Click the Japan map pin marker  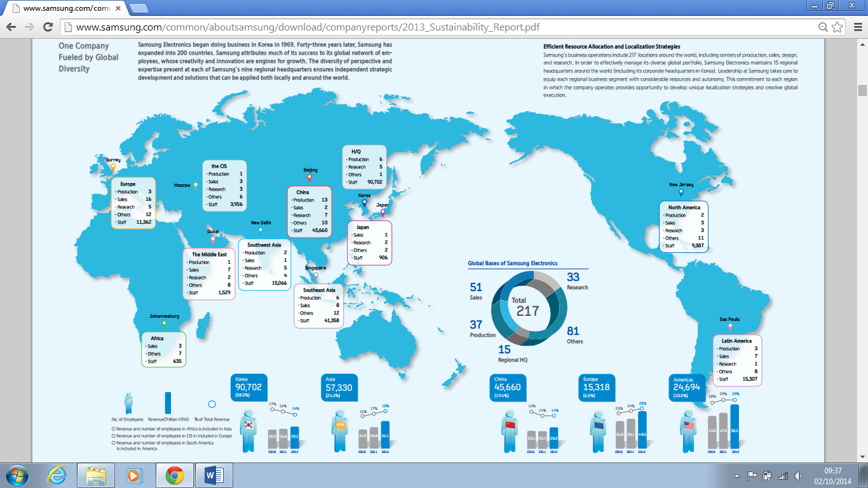point(383,212)
